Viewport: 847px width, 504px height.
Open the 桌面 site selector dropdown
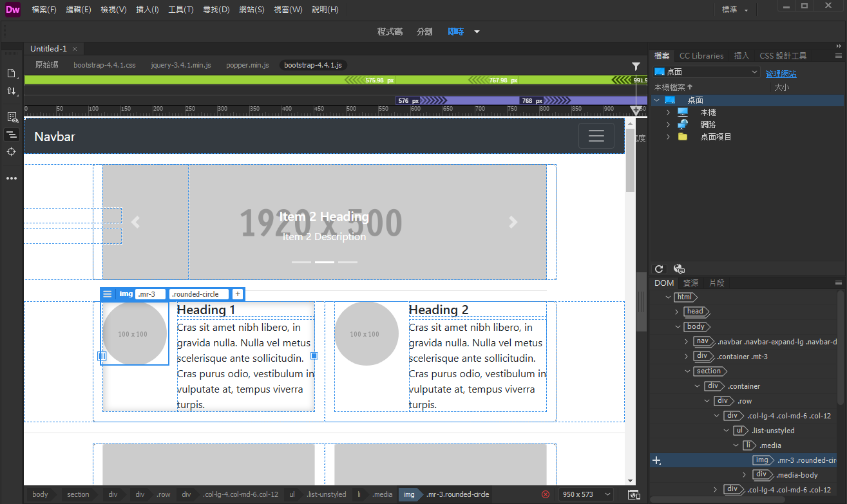tap(707, 72)
